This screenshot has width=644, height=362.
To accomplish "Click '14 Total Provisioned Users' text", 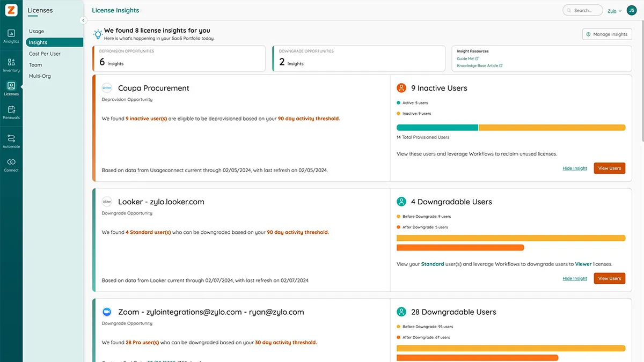I will point(423,137).
